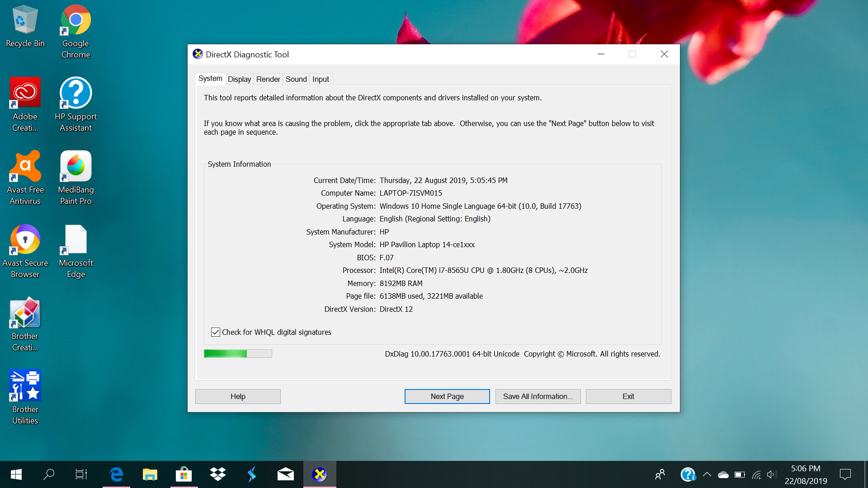
Task: Click the System Model HP Pavilion value
Action: coord(427,244)
